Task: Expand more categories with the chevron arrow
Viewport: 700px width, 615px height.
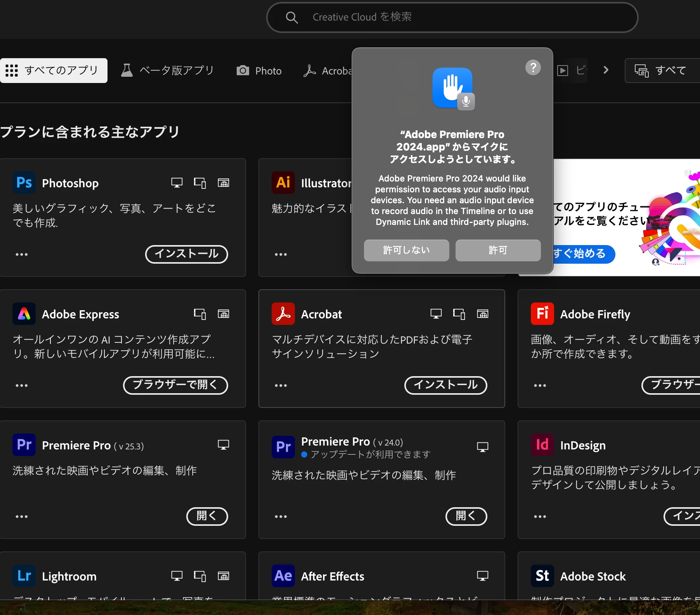Action: (606, 70)
